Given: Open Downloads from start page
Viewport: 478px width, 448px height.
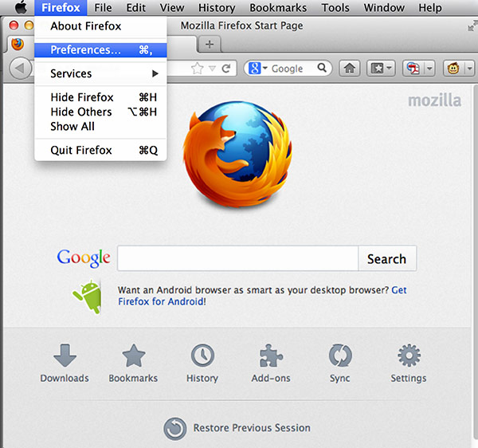Looking at the screenshot, I should pyautogui.click(x=65, y=364).
